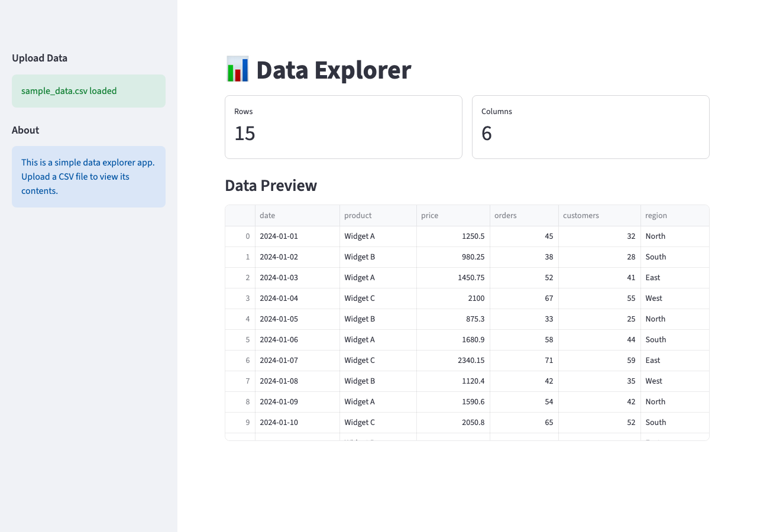The width and height of the screenshot is (757, 532).
Task: Select the date cell 2024-01-10
Action: (x=279, y=423)
